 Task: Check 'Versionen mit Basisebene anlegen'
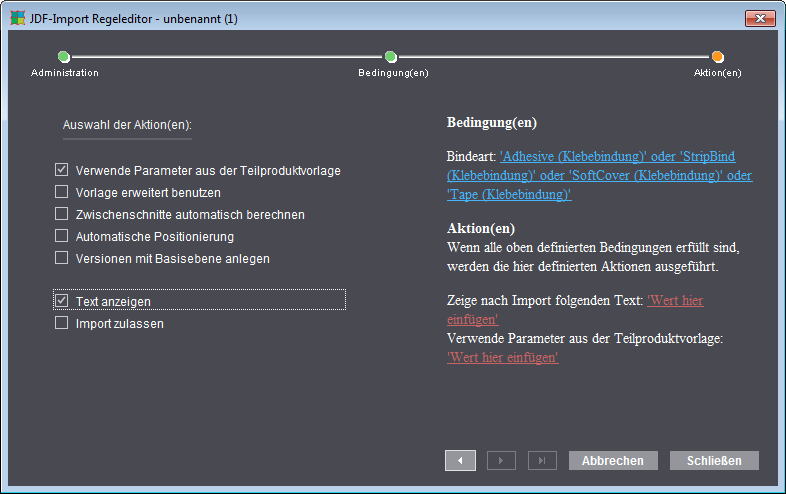[62, 258]
